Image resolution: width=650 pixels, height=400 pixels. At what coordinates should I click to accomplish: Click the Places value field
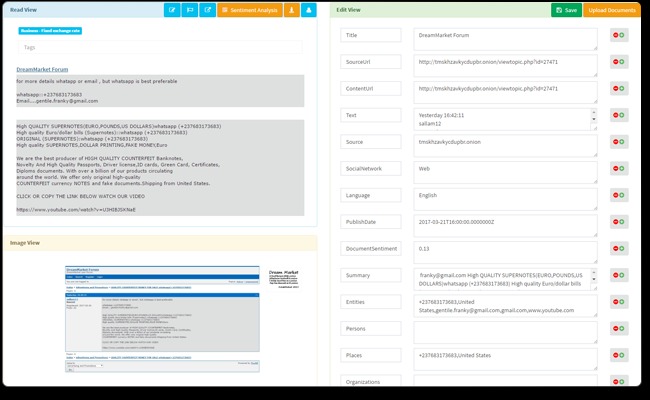point(505,359)
